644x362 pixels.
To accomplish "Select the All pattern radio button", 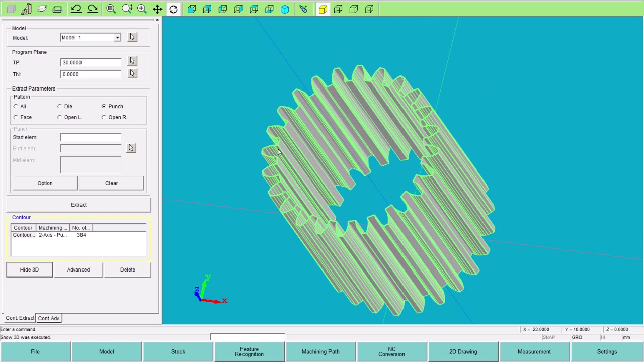I will coord(16,106).
